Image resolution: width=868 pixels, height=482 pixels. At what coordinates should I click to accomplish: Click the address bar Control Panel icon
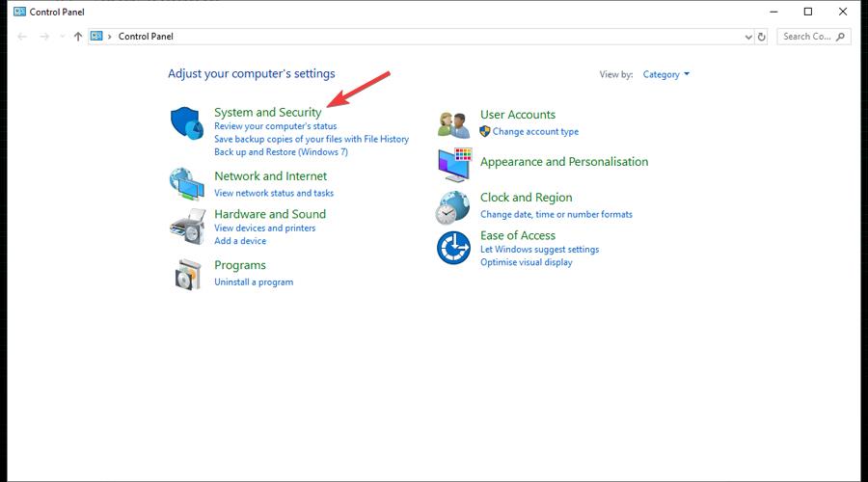point(96,36)
